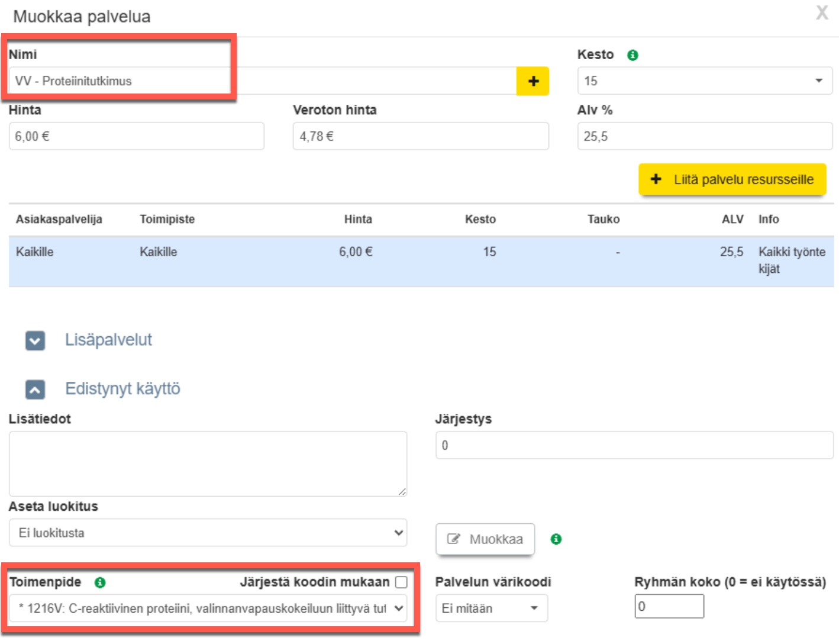Click the green info icon next to Toimenpide
Screen dimensions: 839x644
point(100,582)
